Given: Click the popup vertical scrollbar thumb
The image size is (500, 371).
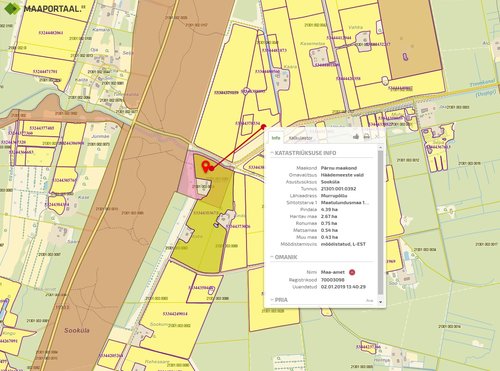Looking at the screenshot, I should 380,223.
